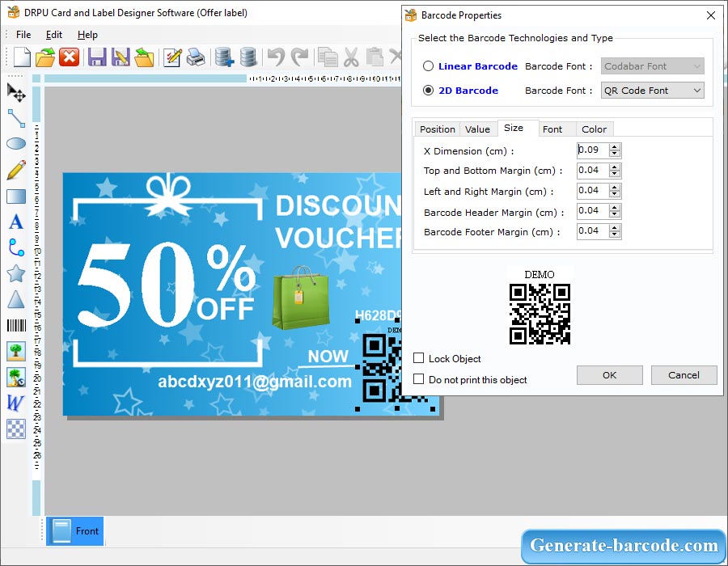
Task: Select the Linear Barcode radio button
Action: click(x=428, y=66)
